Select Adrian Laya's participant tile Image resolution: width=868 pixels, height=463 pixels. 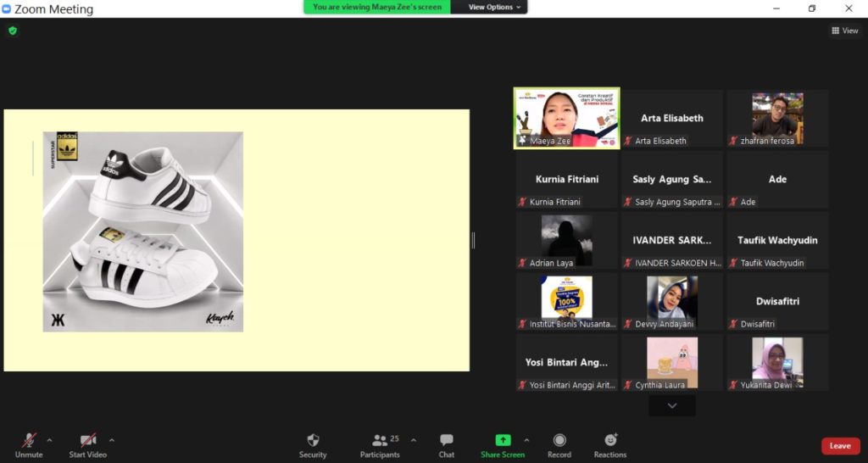click(x=567, y=240)
